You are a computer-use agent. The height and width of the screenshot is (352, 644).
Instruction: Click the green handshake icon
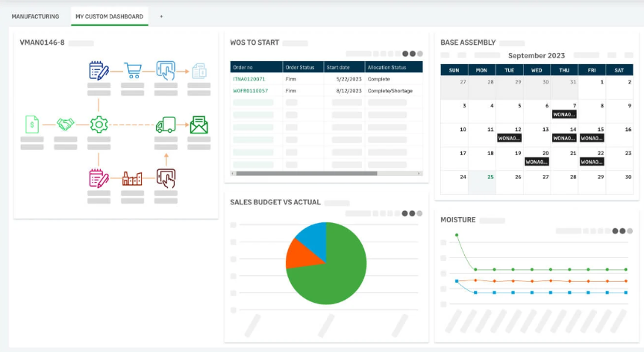pos(66,125)
